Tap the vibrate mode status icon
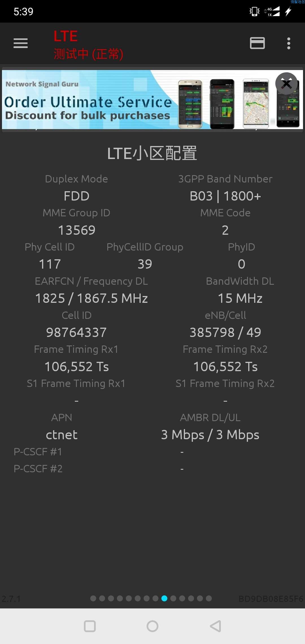The width and height of the screenshot is (305, 644). [x=254, y=11]
